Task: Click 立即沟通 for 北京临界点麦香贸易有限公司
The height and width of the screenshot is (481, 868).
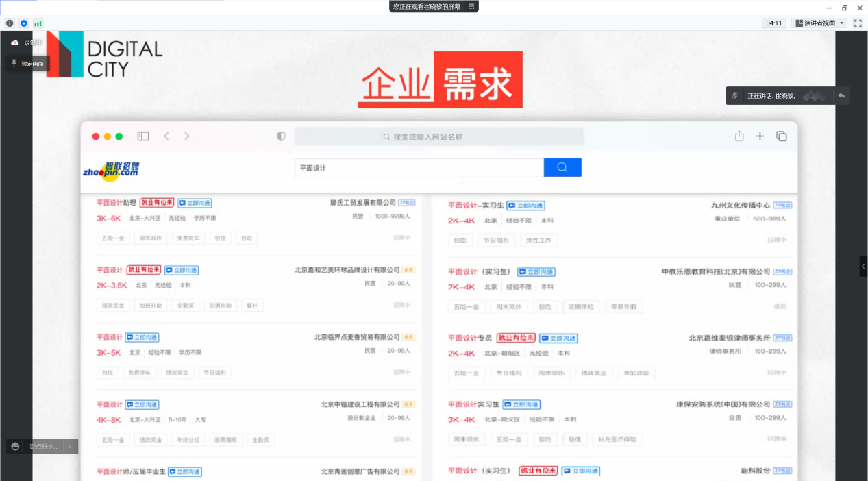Action: tap(142, 337)
